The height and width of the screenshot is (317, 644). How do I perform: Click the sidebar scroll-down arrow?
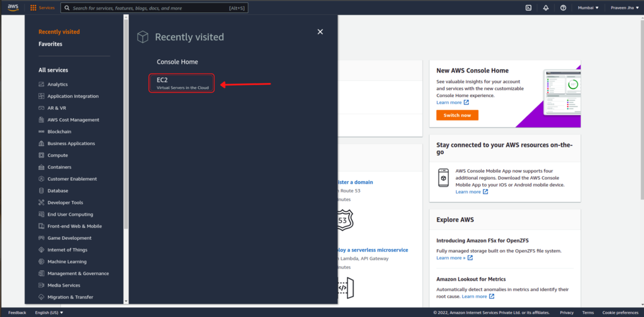tap(126, 301)
